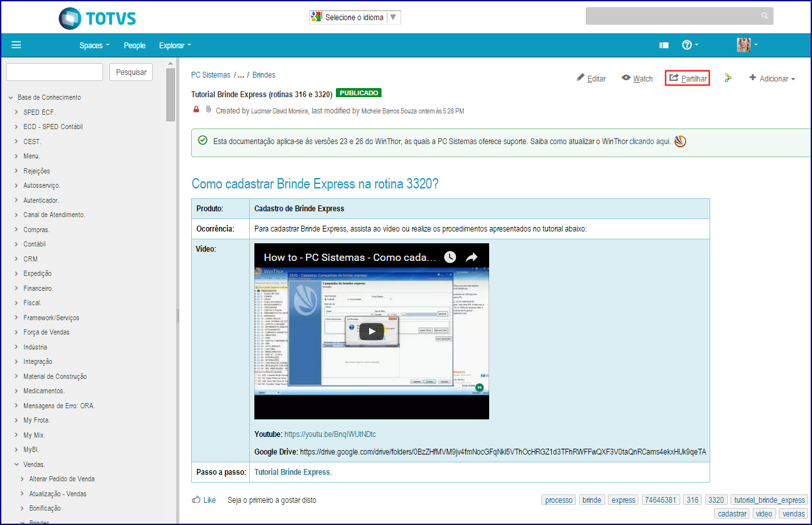Click the Pesquisar button

[131, 72]
